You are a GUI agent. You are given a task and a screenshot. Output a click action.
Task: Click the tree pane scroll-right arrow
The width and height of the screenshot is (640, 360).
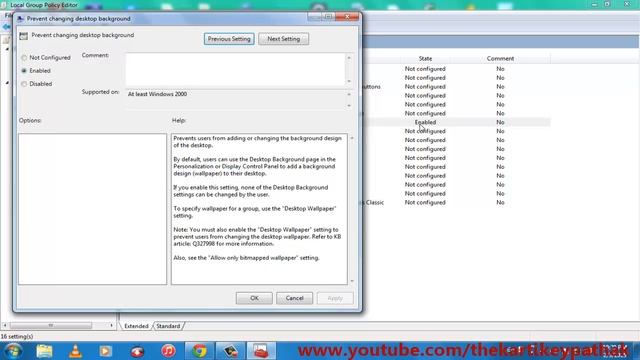111,325
